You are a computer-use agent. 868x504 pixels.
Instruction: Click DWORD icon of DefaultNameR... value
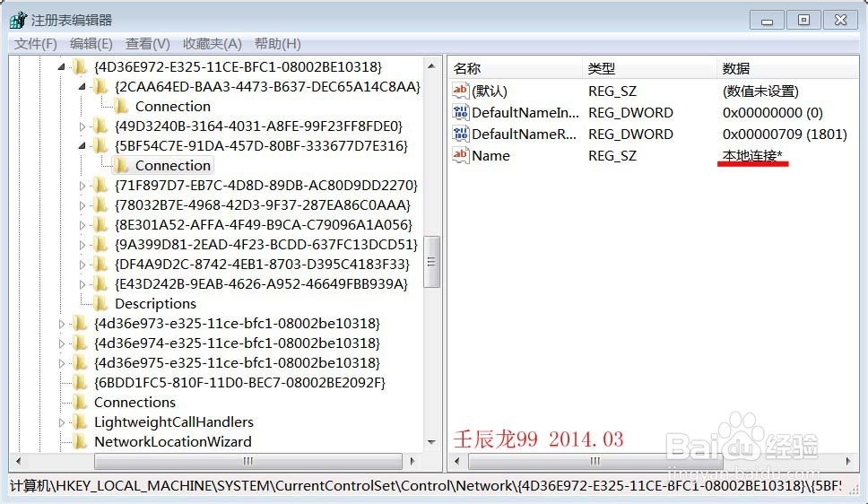point(460,134)
